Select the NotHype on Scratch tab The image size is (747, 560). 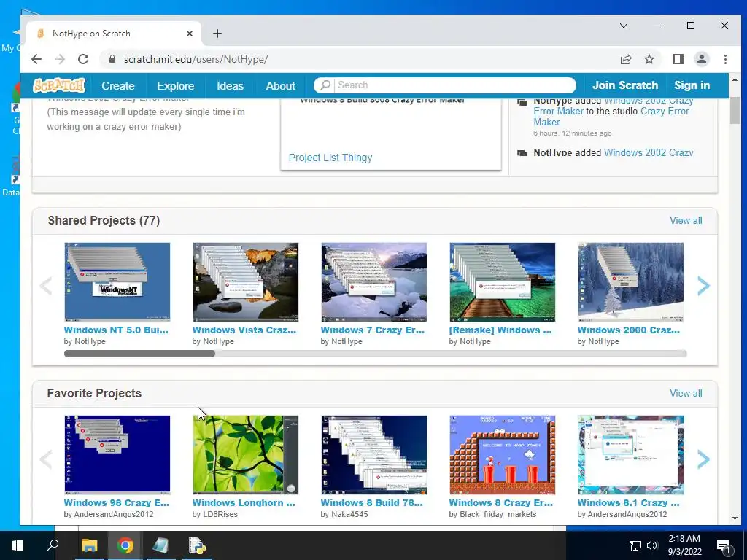point(113,34)
